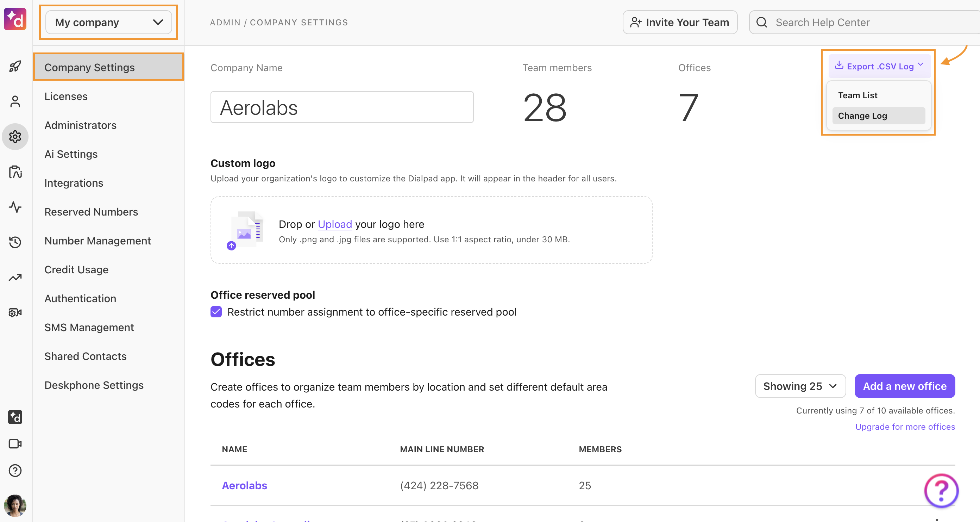Click the logo upload file icon

[245, 230]
